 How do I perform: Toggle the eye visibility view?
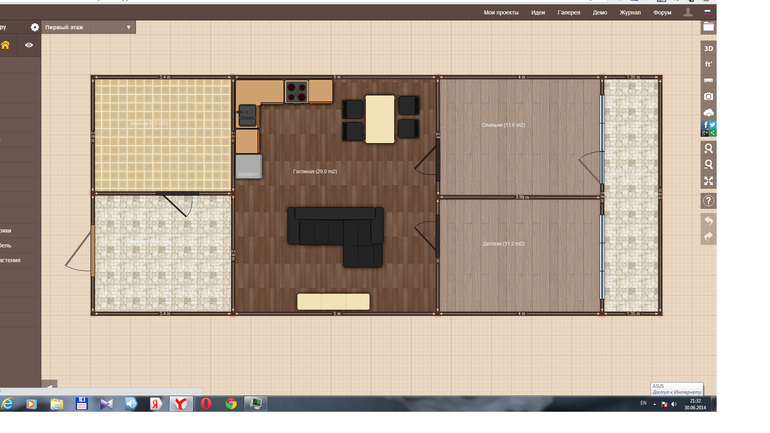[29, 45]
